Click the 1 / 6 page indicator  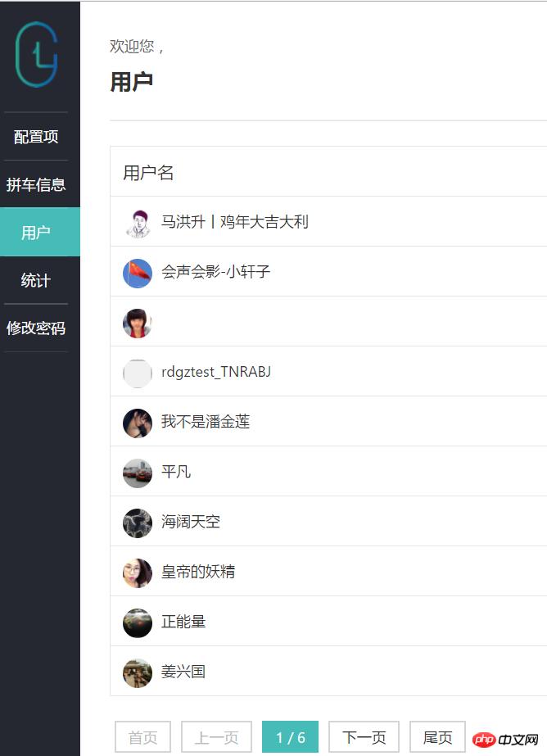pyautogui.click(x=290, y=736)
